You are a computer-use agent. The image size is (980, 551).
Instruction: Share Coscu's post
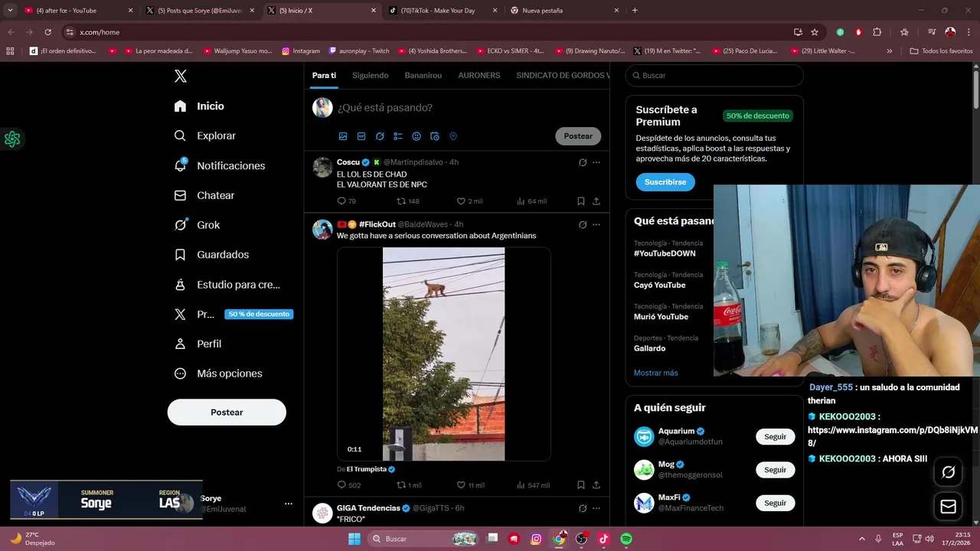(596, 201)
